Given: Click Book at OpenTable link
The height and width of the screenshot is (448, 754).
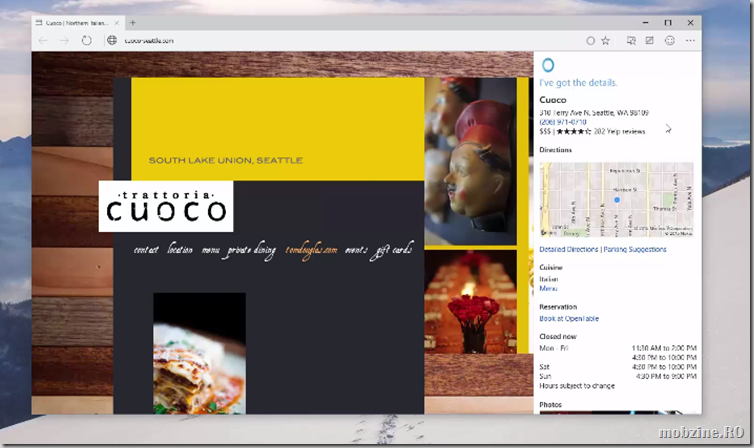Looking at the screenshot, I should pos(569,319).
